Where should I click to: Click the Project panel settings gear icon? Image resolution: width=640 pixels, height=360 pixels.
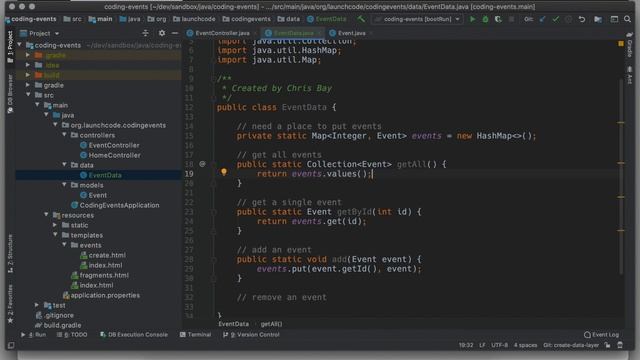162,33
